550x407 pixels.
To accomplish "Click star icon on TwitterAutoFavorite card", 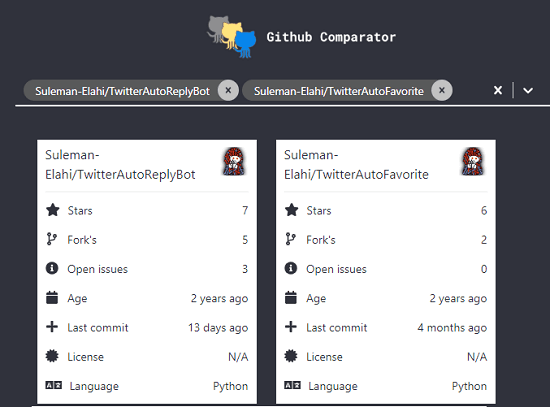I will click(291, 210).
